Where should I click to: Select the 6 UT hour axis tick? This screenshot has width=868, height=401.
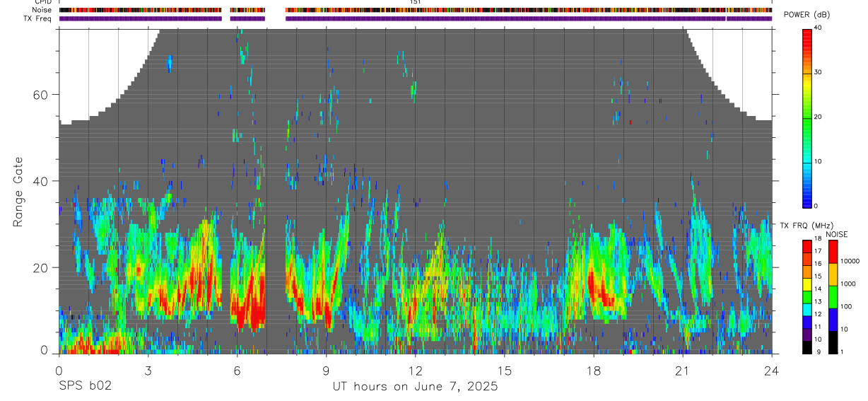pyautogui.click(x=237, y=370)
